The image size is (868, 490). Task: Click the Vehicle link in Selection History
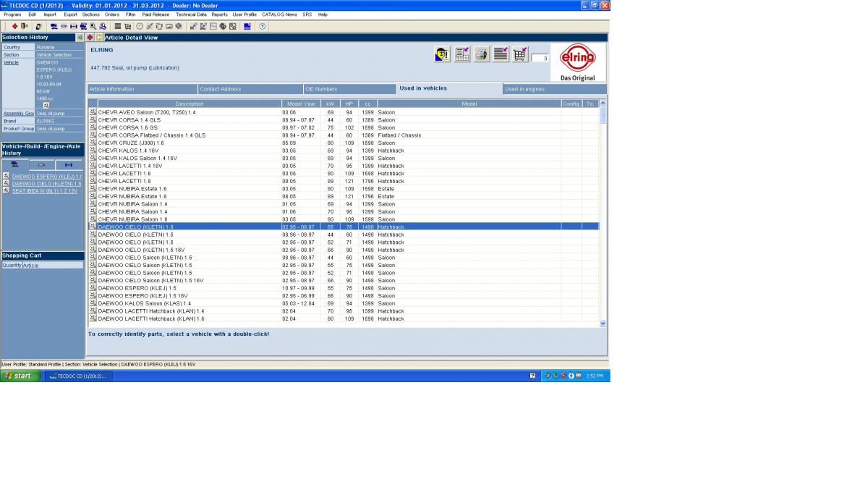[11, 62]
